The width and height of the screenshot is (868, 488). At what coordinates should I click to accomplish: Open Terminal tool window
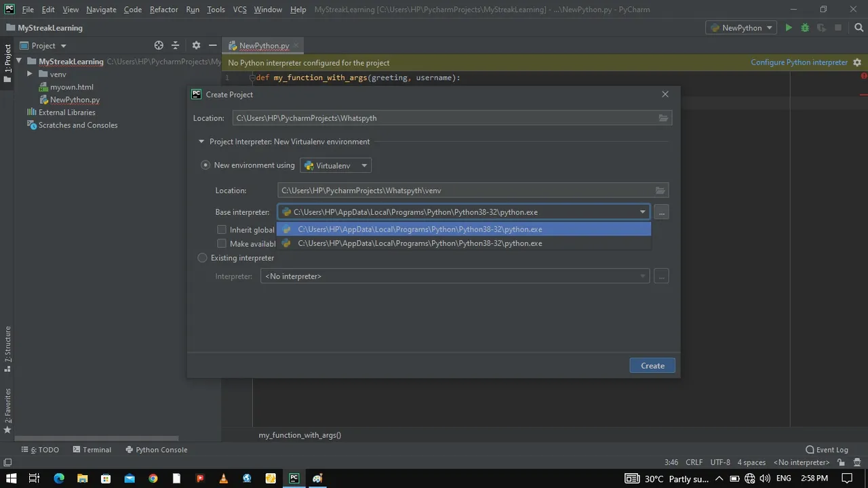coord(92,449)
